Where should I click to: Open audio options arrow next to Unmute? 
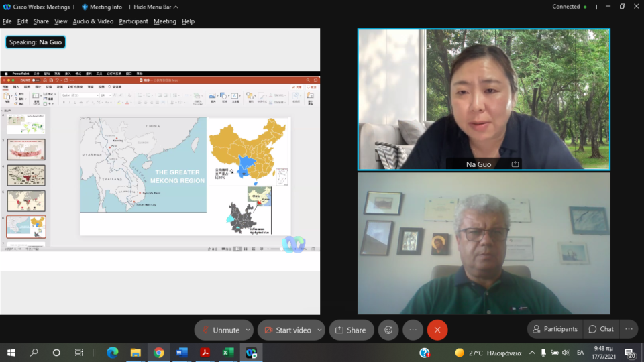(x=248, y=330)
